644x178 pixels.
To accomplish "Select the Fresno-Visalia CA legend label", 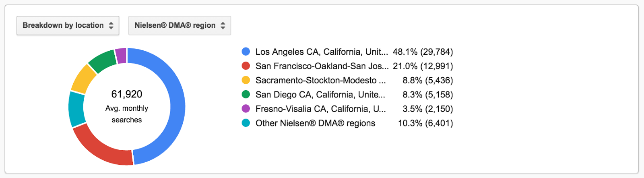I will (x=321, y=109).
